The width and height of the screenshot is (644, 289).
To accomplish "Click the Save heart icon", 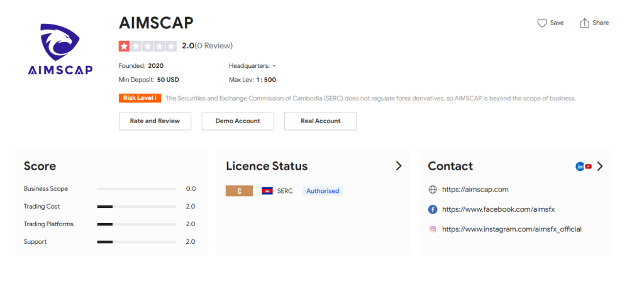I will (x=542, y=23).
